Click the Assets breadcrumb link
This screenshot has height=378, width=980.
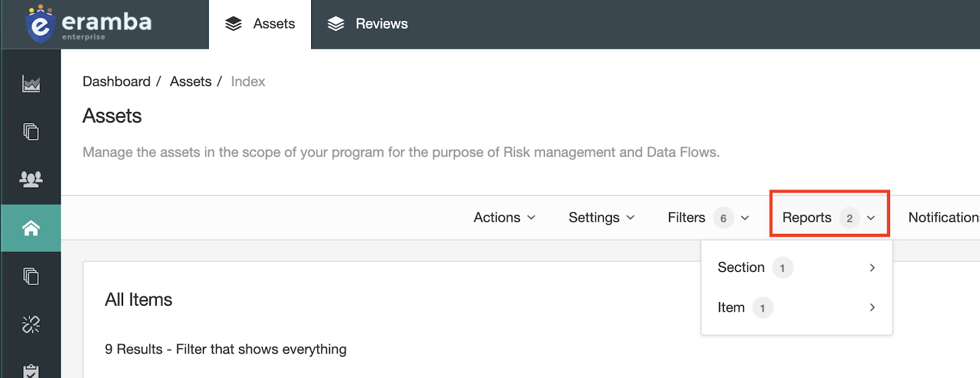tap(190, 81)
